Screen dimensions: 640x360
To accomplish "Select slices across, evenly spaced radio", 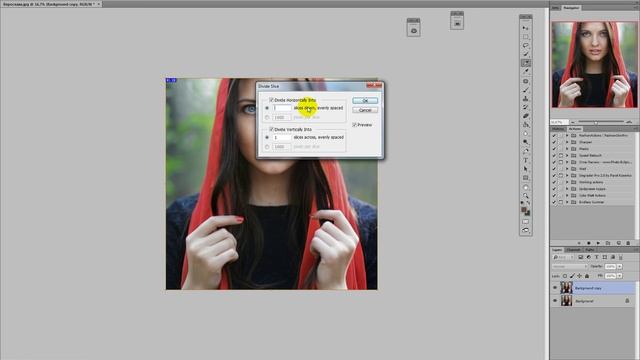I will coord(267,138).
